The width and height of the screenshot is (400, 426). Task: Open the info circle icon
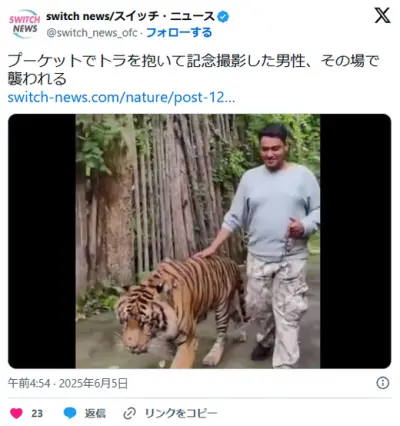(382, 383)
